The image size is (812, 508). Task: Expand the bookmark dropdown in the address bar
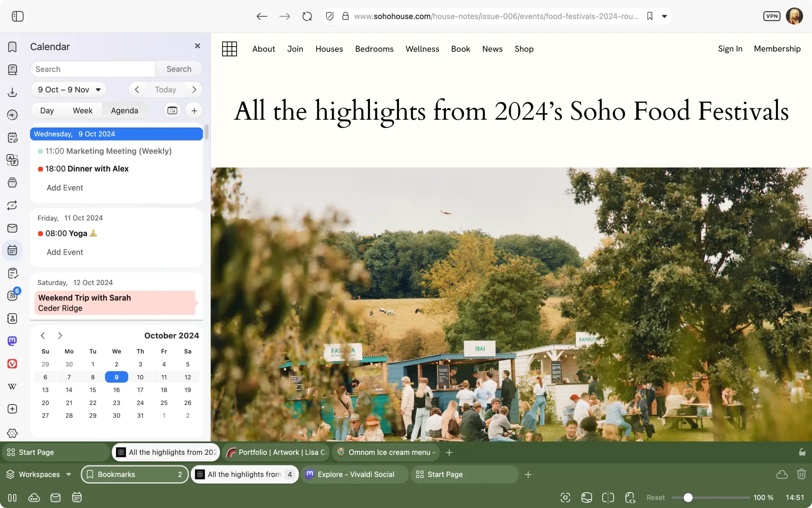pyautogui.click(x=664, y=16)
